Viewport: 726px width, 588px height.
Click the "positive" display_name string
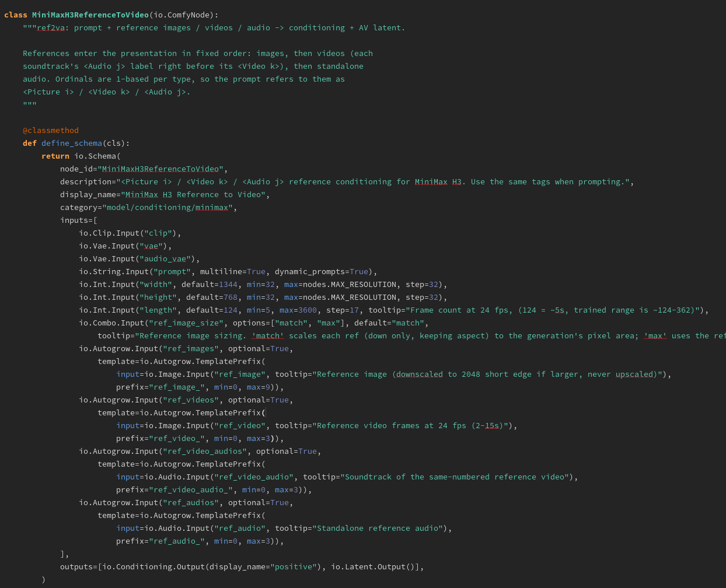[294, 566]
